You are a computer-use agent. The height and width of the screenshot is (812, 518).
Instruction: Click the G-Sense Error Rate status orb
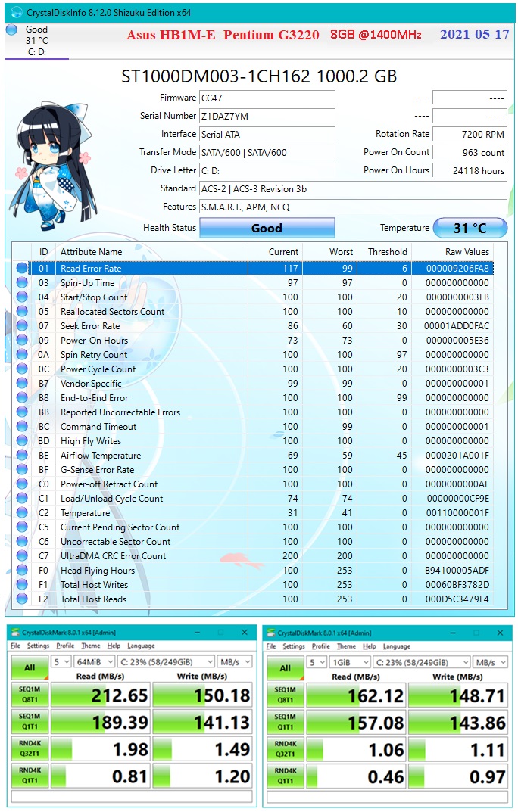point(22,470)
